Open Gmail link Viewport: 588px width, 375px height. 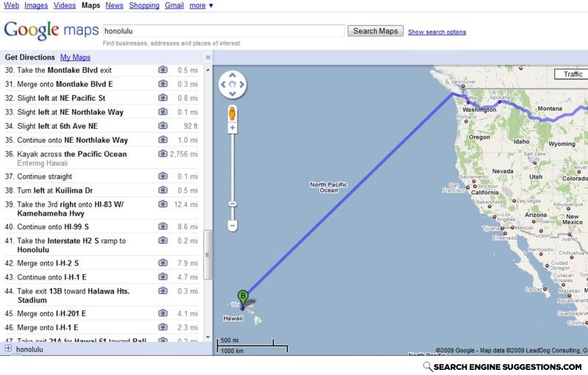[174, 6]
